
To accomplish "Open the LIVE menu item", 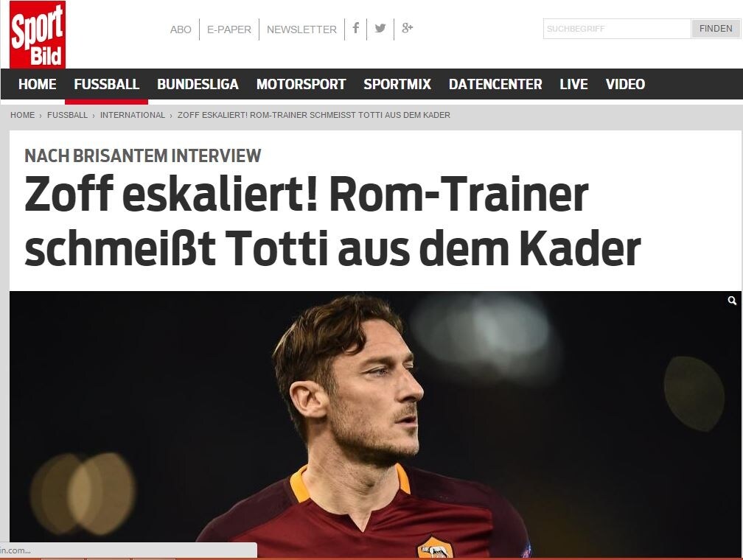I will 573,84.
